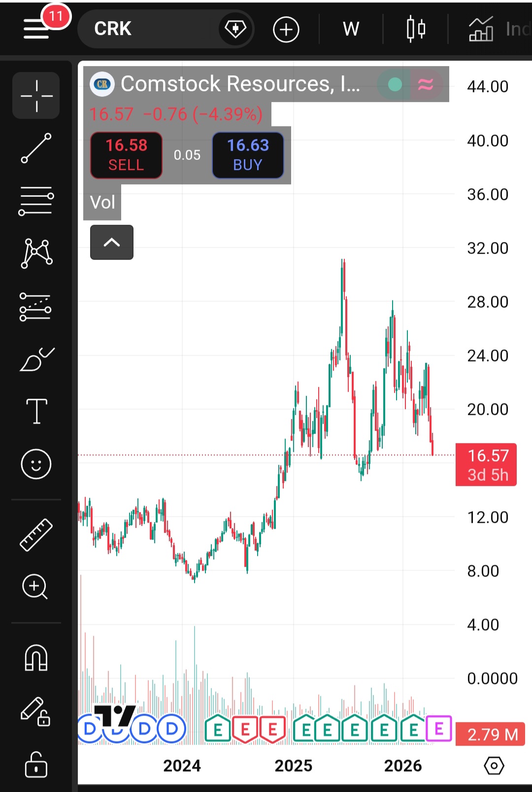Click the 16.58 SELL button

click(x=127, y=155)
